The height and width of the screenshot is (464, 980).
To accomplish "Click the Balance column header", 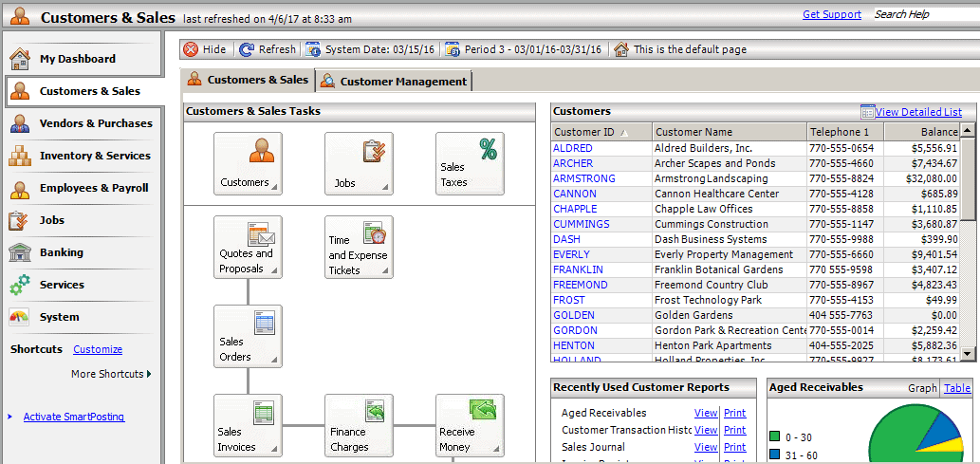I will coord(922,132).
